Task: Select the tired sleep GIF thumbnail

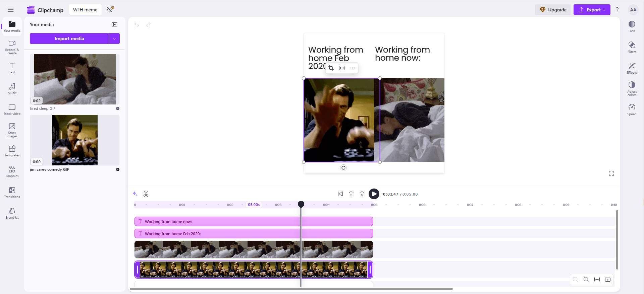Action: click(74, 79)
